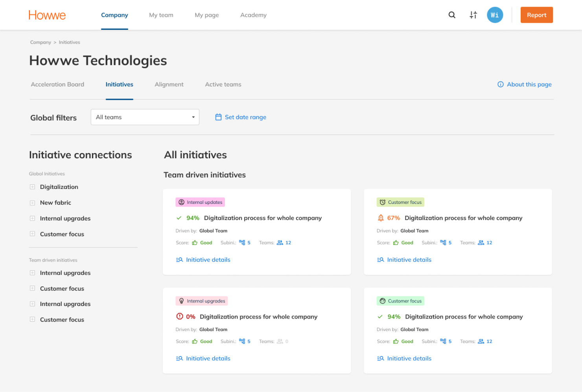Open Academy in top navigation

253,15
